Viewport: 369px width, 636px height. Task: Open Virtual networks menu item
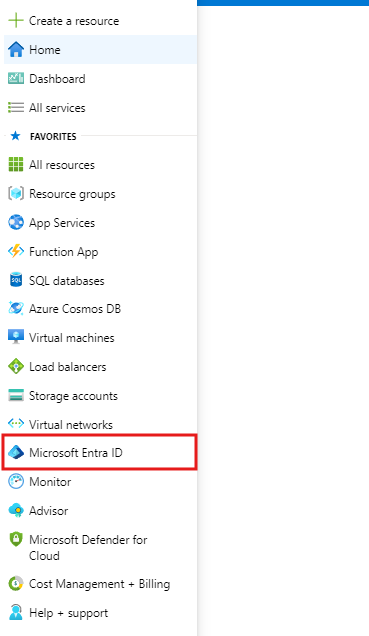point(99,424)
